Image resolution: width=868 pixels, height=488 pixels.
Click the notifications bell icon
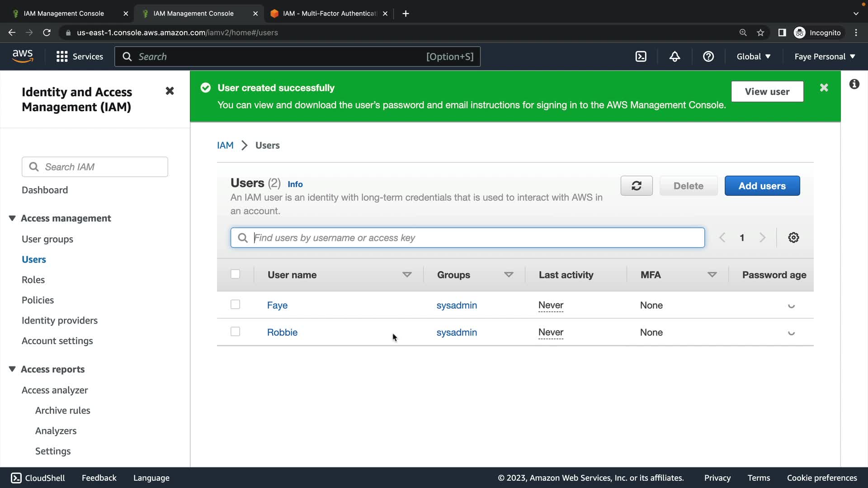(x=675, y=56)
